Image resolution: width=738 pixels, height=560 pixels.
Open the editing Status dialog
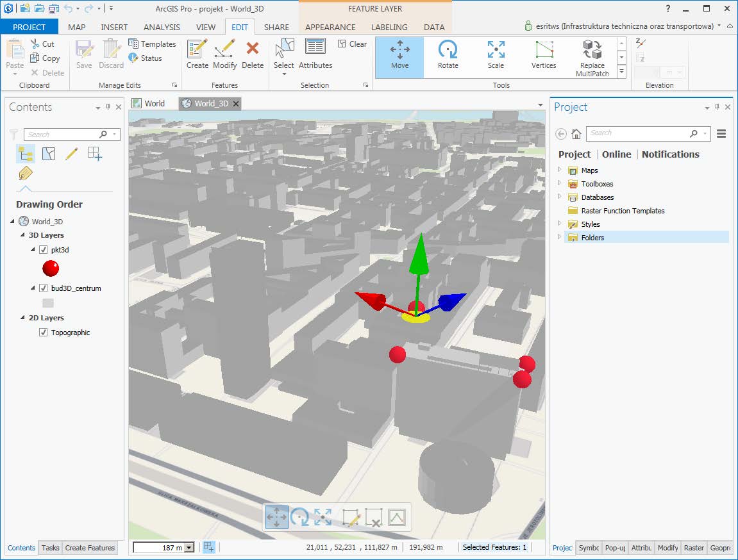coord(146,58)
